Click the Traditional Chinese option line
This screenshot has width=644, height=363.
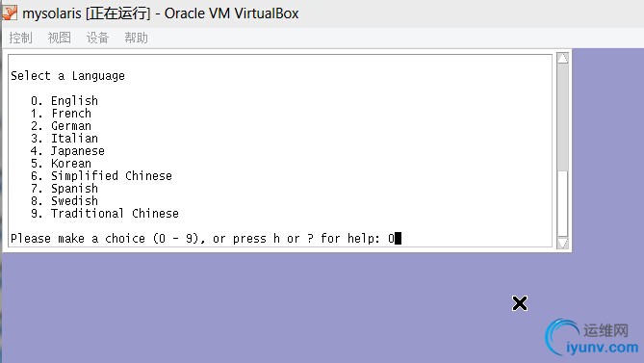[x=105, y=214]
